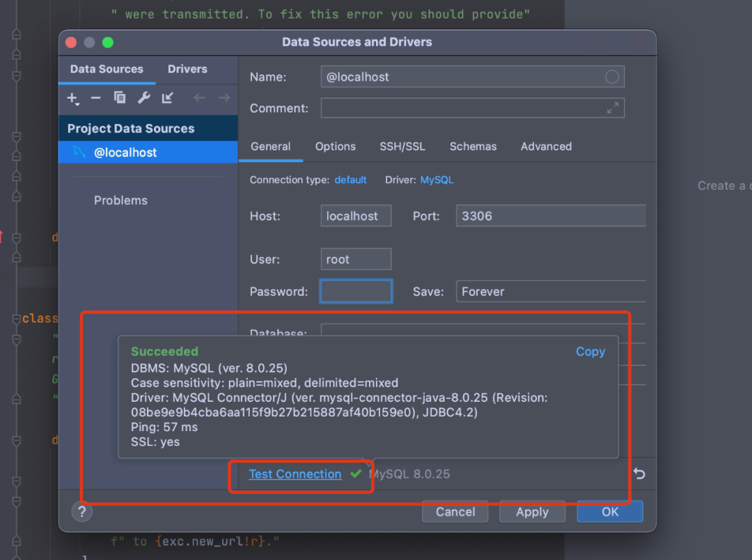Open the Save password Forever dropdown
752x560 pixels.
tap(551, 291)
